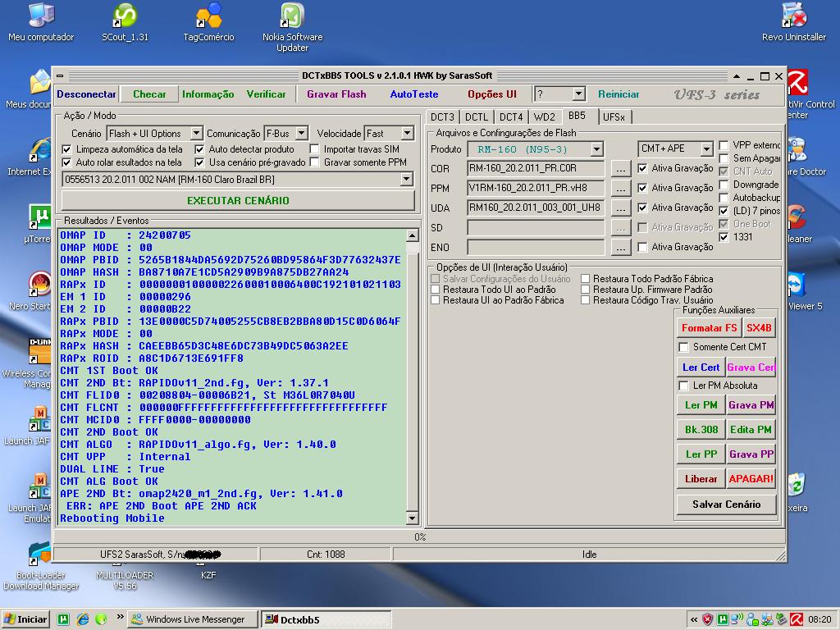The image size is (840, 630).
Task: Click APAGAR! button
Action: pos(751,479)
